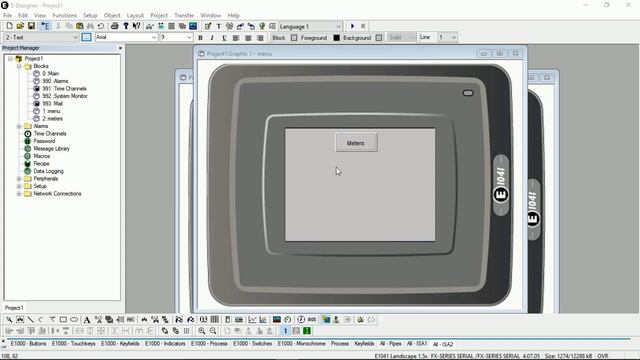Open the File menu

click(x=7, y=16)
